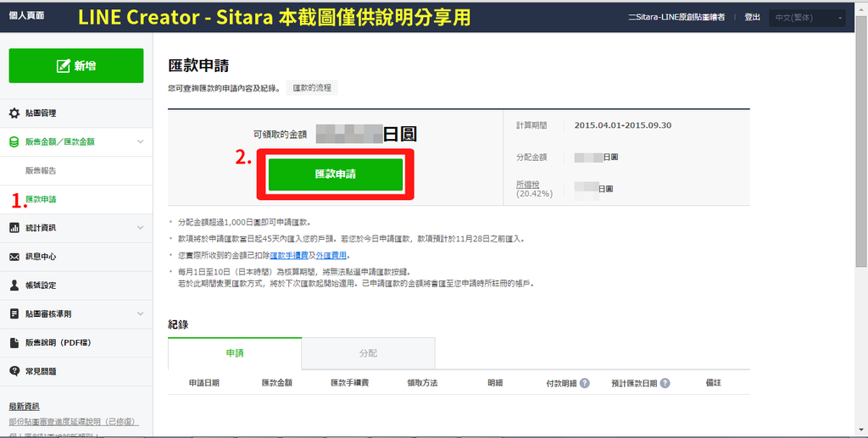This screenshot has height=438, width=868.
Task: Click the envelope icon beside 訊息中心
Action: [x=14, y=257]
